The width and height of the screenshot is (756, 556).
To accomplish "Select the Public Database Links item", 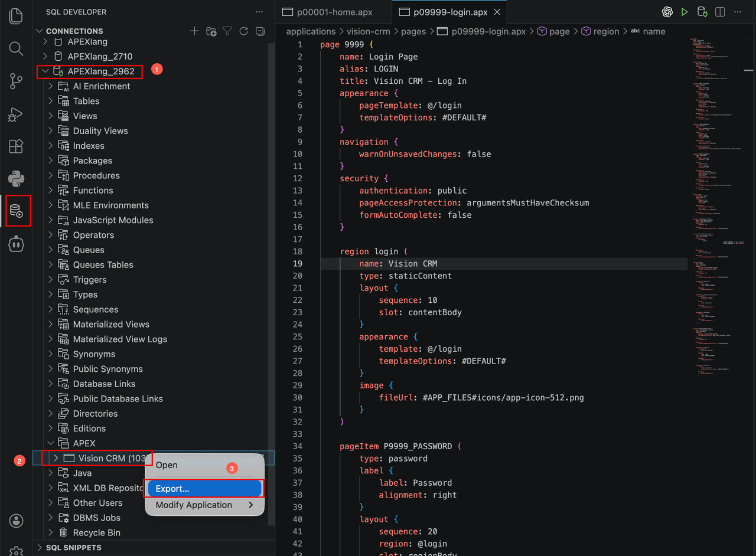I will tap(118, 398).
